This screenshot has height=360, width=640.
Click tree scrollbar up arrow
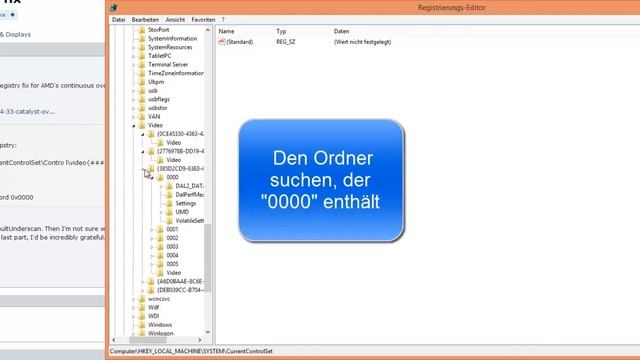coord(207,30)
